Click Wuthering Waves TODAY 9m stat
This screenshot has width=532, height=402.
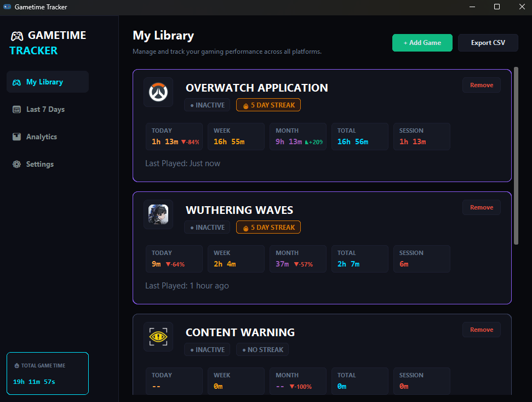(x=174, y=259)
